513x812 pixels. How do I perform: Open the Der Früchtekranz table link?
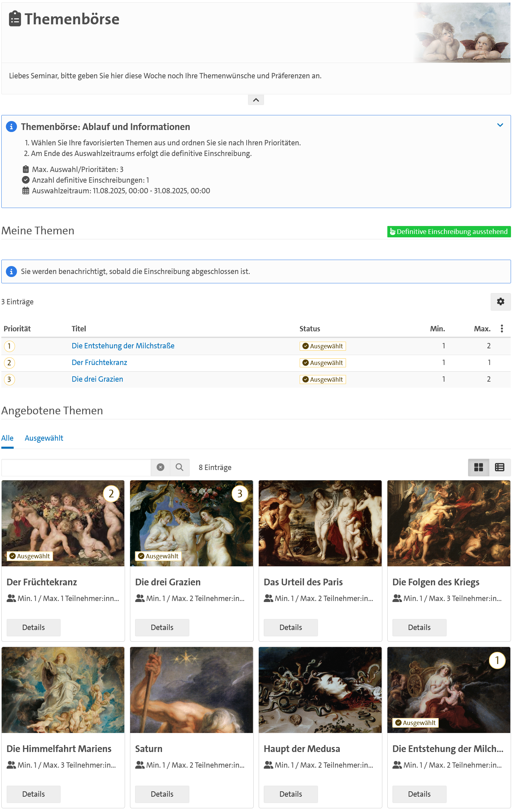(x=99, y=362)
